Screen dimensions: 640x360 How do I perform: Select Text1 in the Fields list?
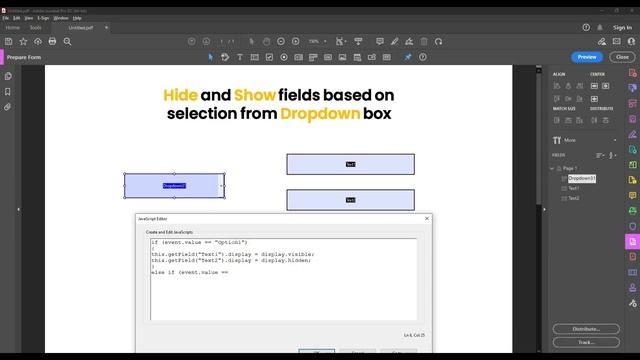pos(574,188)
